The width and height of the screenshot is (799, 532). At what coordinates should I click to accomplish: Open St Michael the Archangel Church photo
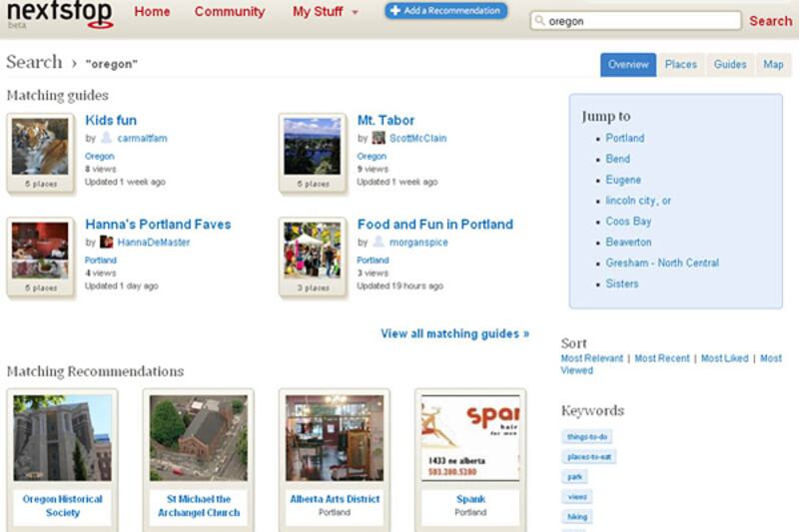coord(198,438)
